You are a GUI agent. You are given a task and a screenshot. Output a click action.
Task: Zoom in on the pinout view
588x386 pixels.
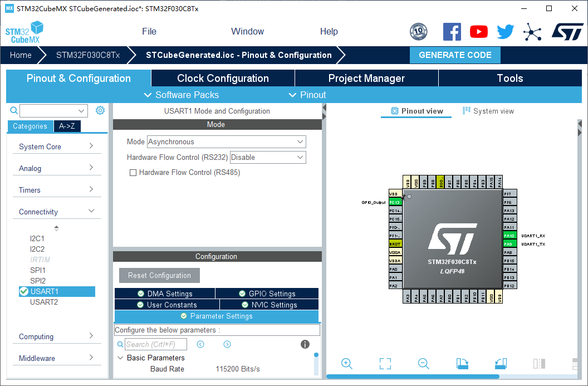click(x=346, y=364)
